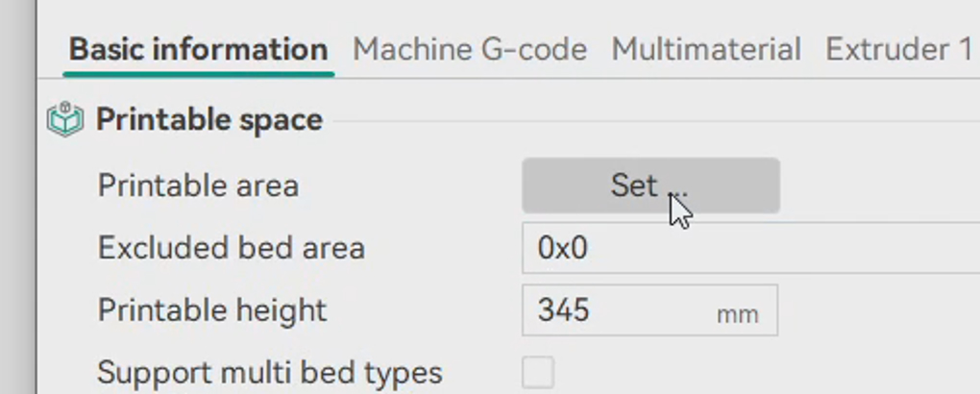Click the Excluded bed area label
980x394 pixels.
coord(232,248)
